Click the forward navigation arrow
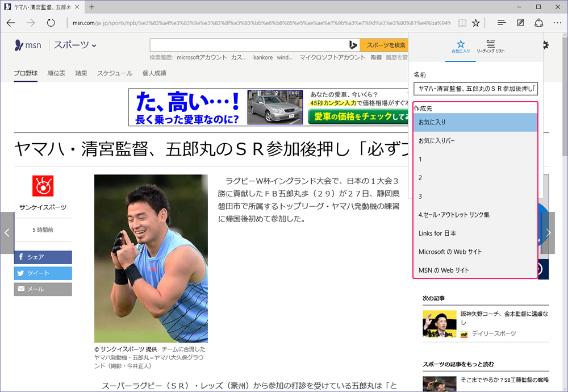This screenshot has height=392, width=568. pos(31,23)
